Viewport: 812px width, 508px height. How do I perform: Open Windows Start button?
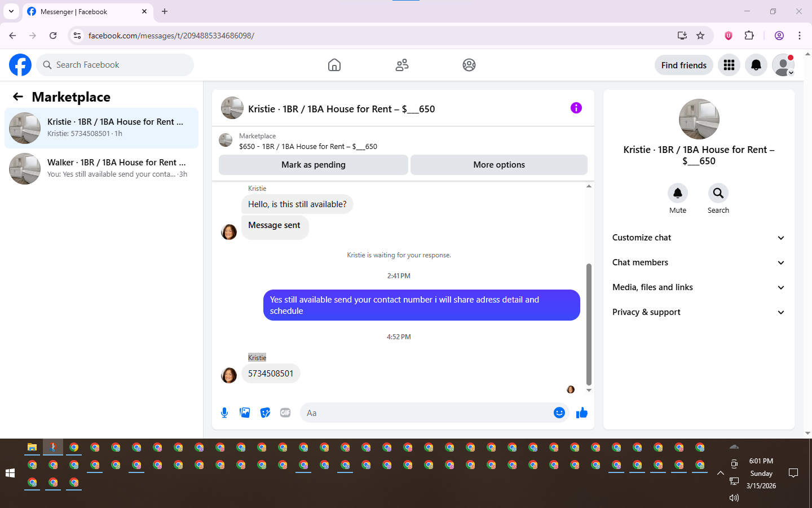10,473
